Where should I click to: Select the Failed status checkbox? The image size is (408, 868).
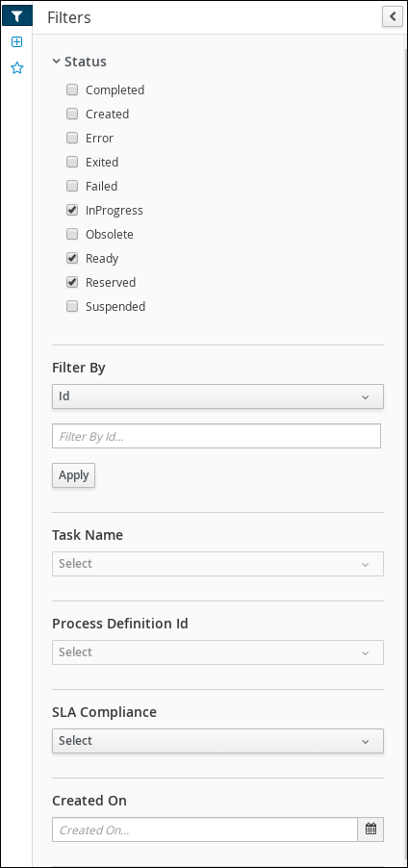click(72, 186)
